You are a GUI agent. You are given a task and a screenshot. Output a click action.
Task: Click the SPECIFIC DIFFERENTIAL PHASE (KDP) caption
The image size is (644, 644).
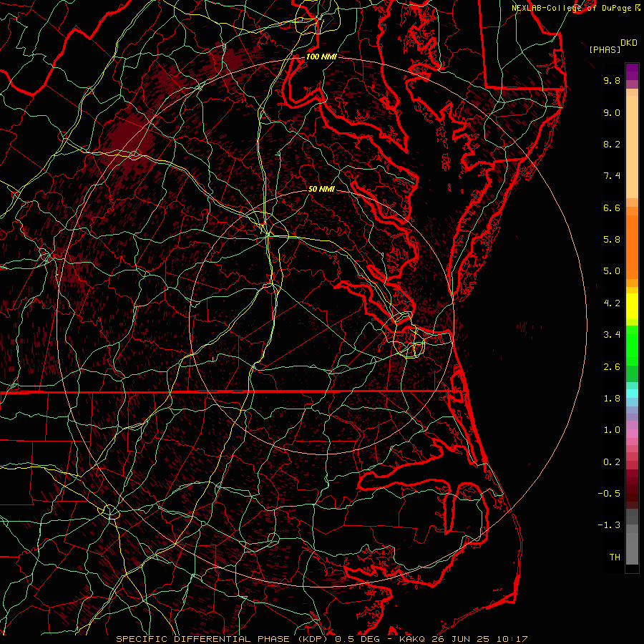pos(223,639)
